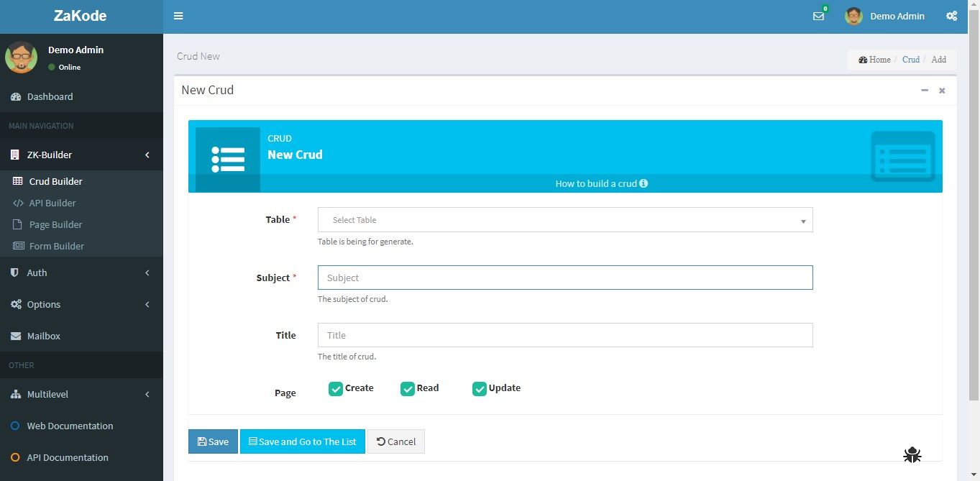
Task: Click the page vertical scrollbar
Action: pos(974,216)
